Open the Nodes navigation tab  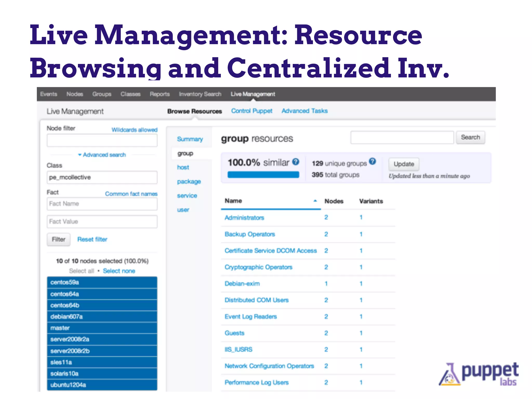tap(75, 94)
